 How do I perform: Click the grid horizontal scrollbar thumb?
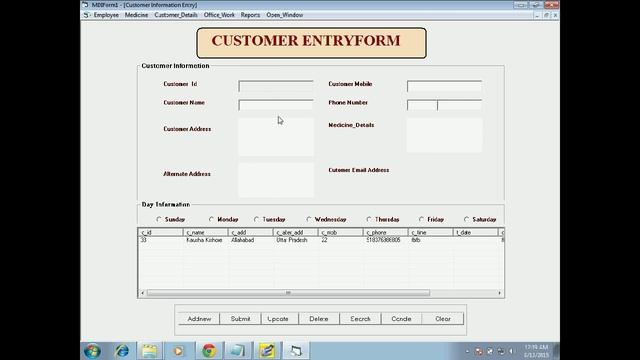pyautogui.click(x=288, y=293)
